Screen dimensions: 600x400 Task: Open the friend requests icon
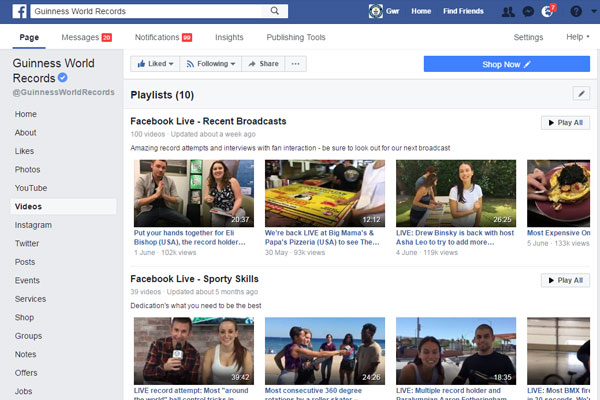[510, 12]
